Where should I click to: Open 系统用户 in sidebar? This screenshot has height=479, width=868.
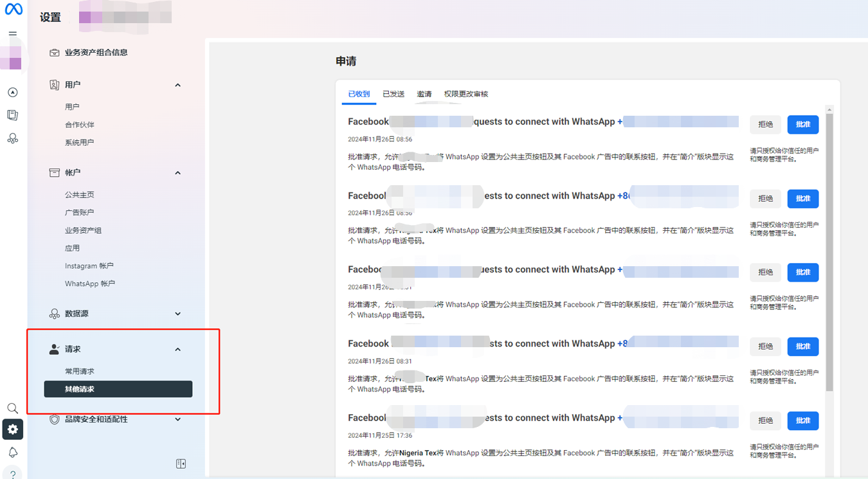click(80, 143)
